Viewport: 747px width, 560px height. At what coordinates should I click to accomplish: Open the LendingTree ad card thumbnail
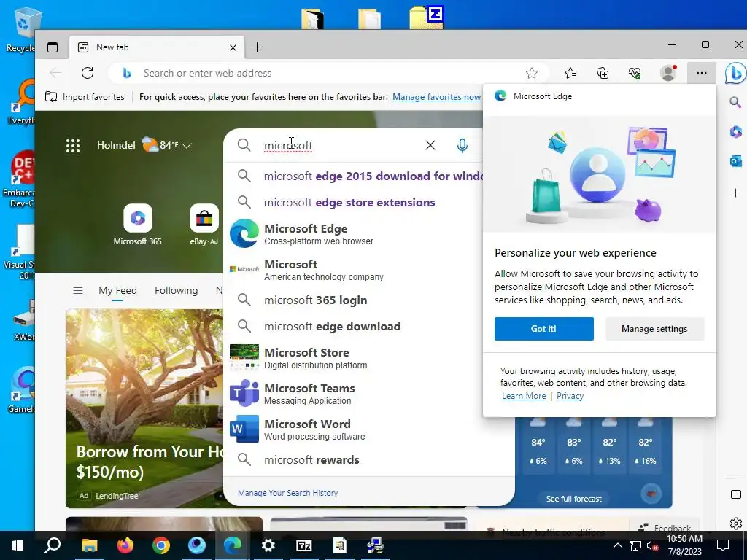(144, 408)
